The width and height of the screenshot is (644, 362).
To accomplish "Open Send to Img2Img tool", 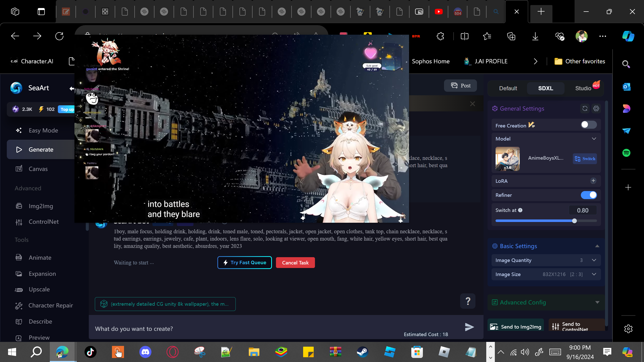I will coord(516,327).
